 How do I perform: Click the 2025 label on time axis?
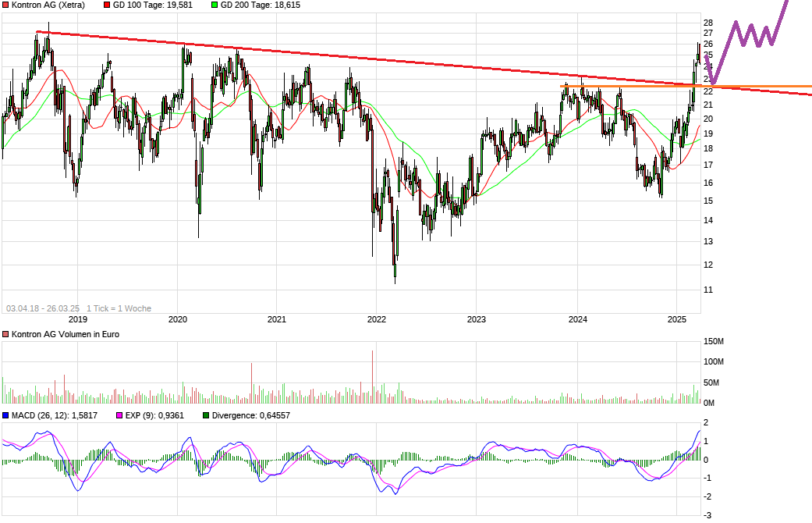pyautogui.click(x=677, y=319)
